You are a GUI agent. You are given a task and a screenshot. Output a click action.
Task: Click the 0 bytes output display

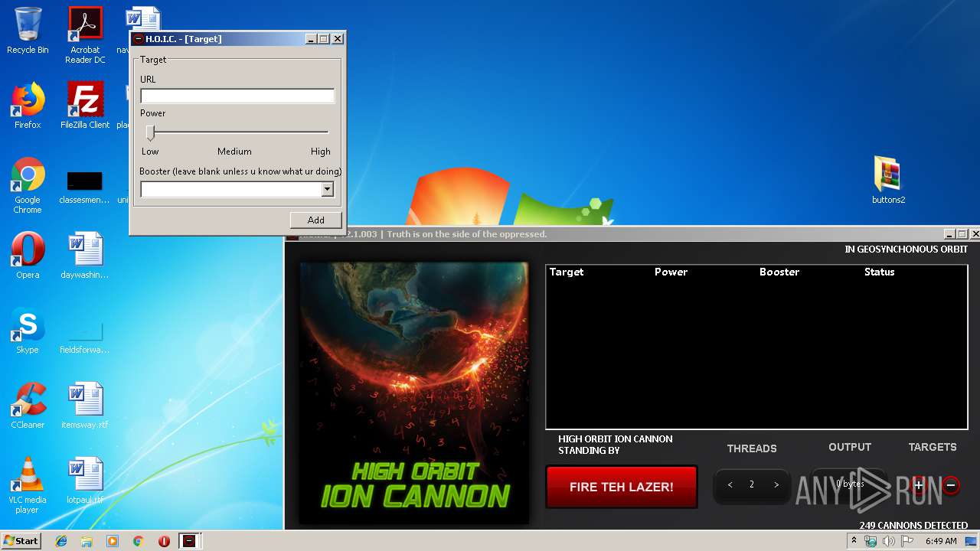coord(848,484)
